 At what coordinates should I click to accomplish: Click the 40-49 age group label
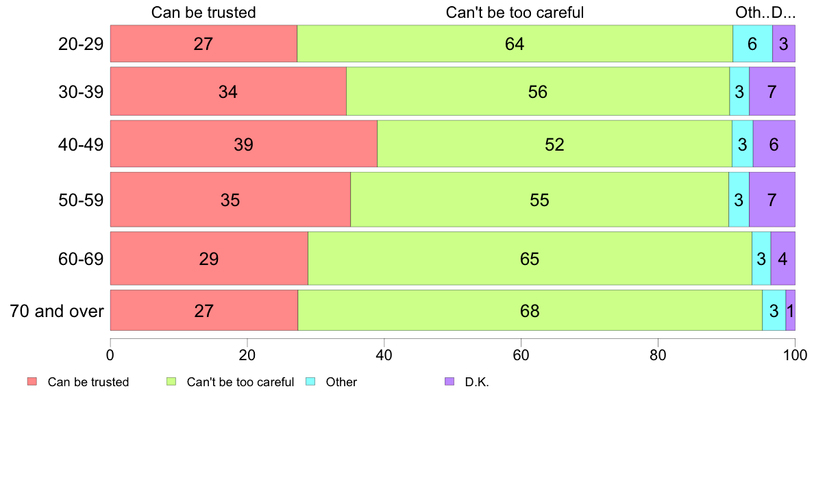click(81, 144)
